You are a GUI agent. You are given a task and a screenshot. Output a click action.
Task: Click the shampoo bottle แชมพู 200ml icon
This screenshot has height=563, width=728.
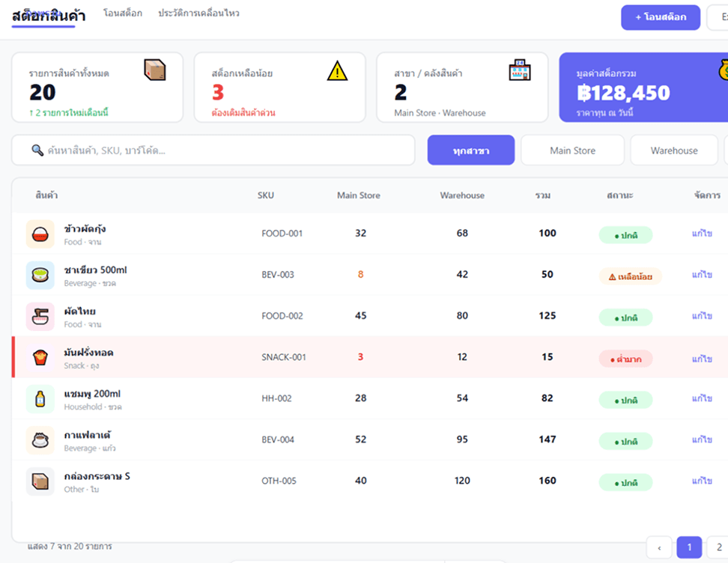(40, 399)
